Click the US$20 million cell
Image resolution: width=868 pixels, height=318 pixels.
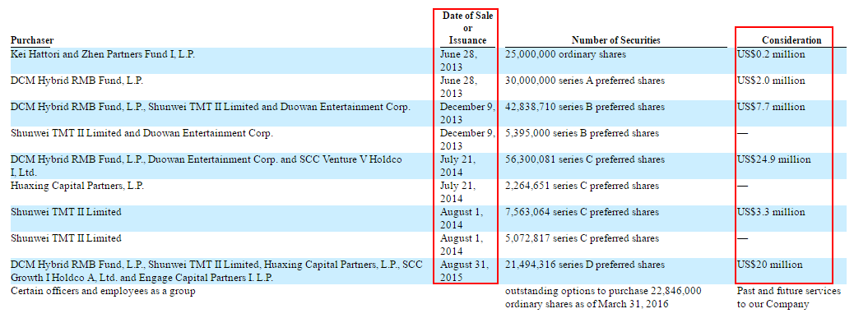[x=769, y=265]
